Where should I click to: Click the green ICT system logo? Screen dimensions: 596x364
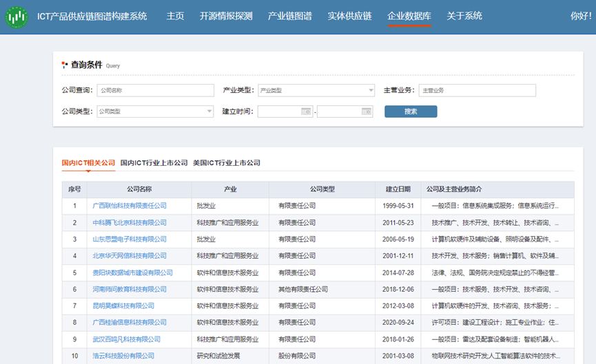[x=17, y=17]
